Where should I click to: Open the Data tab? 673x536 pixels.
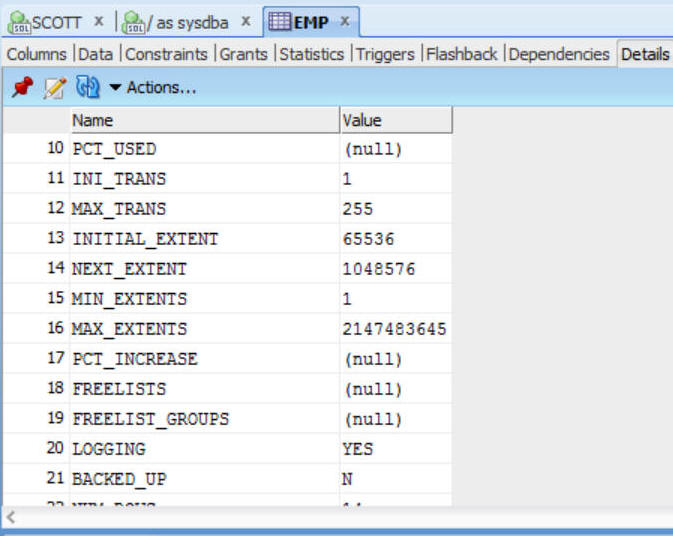tap(96, 54)
